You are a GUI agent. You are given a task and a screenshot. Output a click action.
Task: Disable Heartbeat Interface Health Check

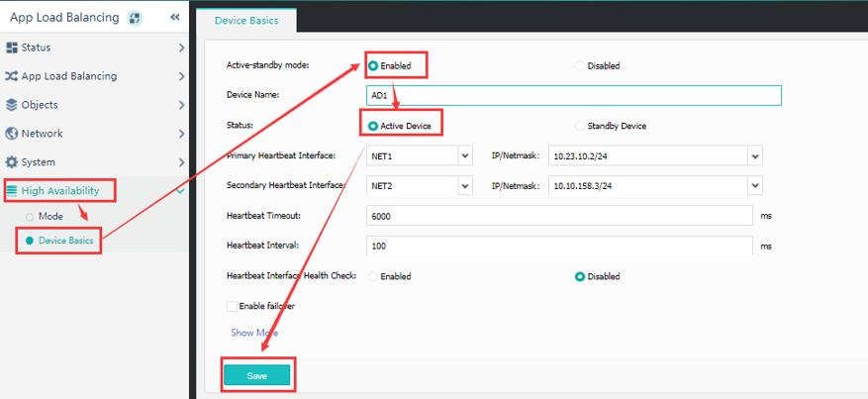pyautogui.click(x=580, y=276)
